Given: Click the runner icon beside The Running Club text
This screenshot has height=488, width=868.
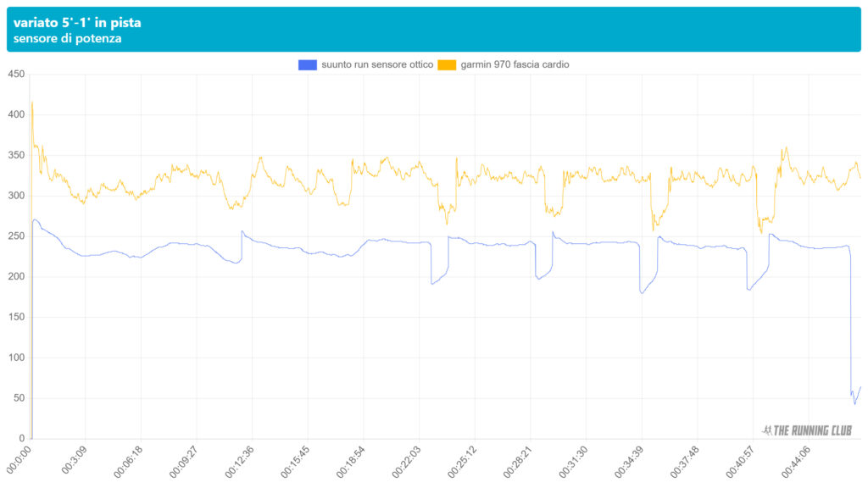Looking at the screenshot, I should [x=768, y=430].
